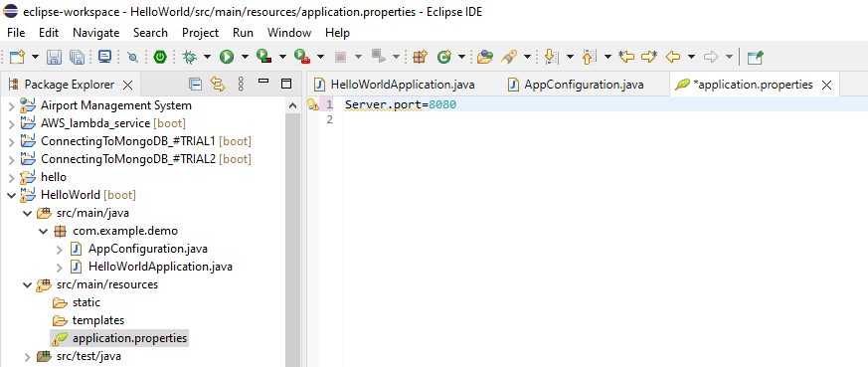Collapse the HelloWorld project tree node

pos(11,195)
